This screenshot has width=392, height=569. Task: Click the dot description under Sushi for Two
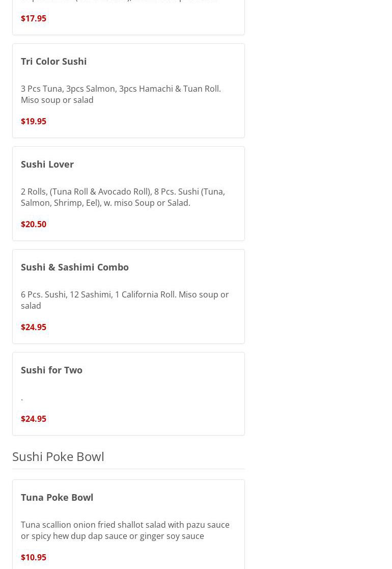22,398
